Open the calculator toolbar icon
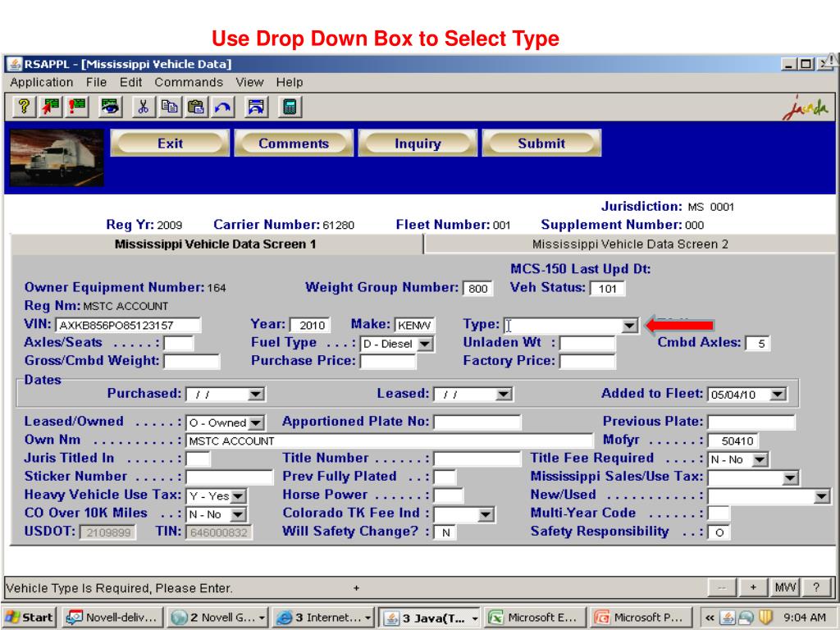 tap(289, 107)
